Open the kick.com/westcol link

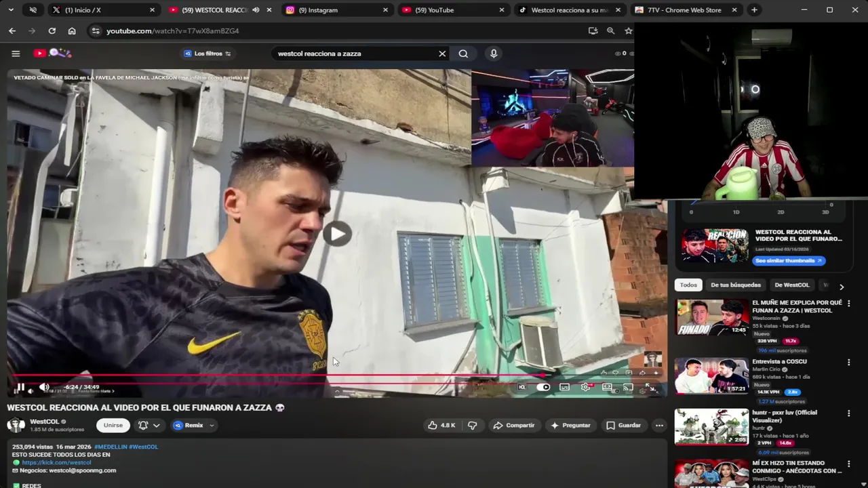56,462
